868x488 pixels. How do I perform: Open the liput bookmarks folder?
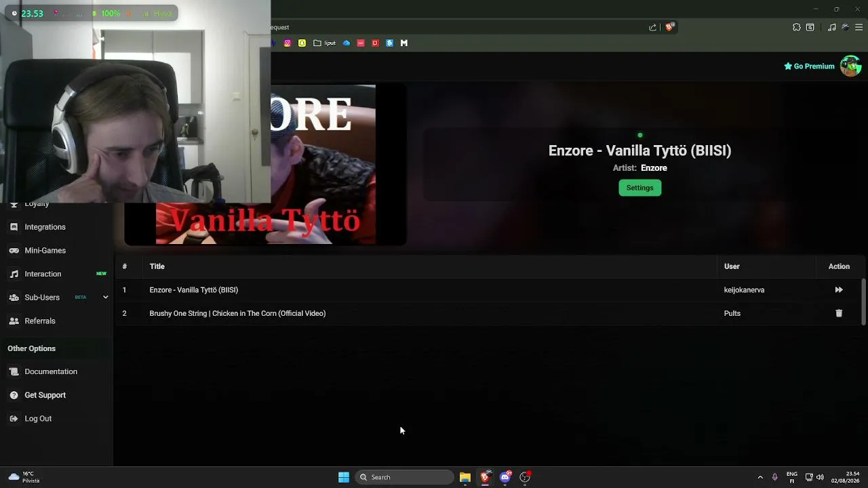pos(324,43)
